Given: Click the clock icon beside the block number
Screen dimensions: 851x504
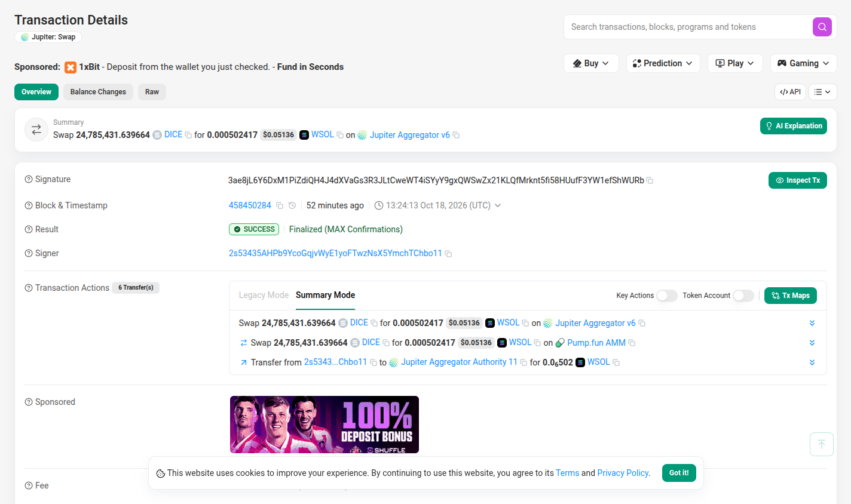Looking at the screenshot, I should pos(292,205).
